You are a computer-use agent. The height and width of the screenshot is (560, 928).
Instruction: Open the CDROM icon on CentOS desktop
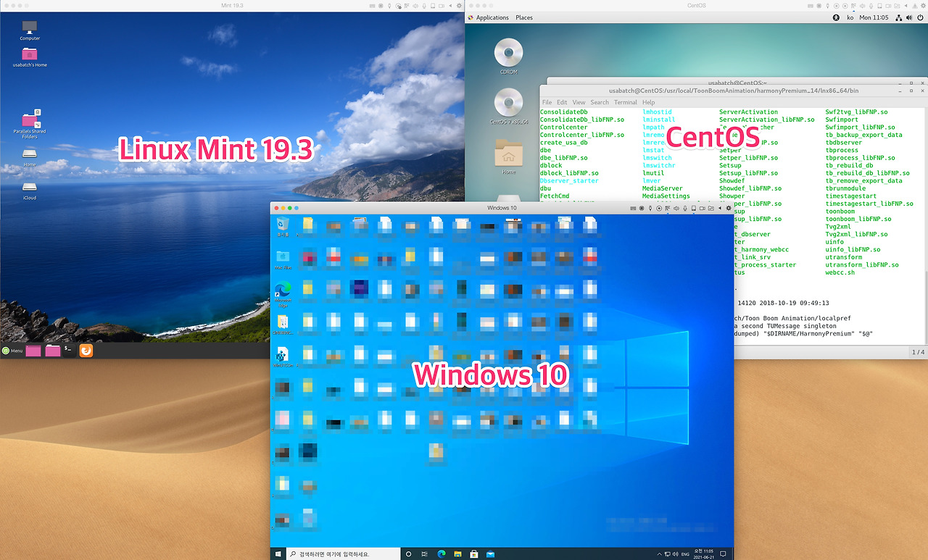click(508, 57)
